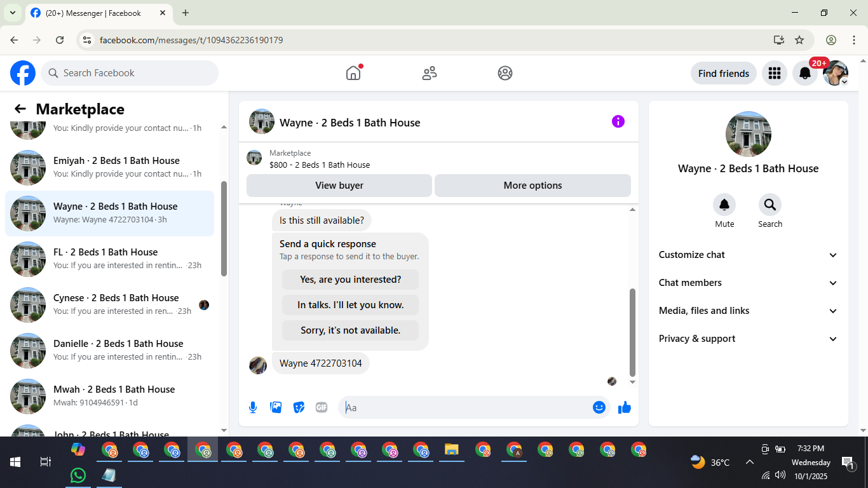Send quick response 'Sorry, it's not available.'
Image resolution: width=868 pixels, height=488 pixels.
click(351, 330)
